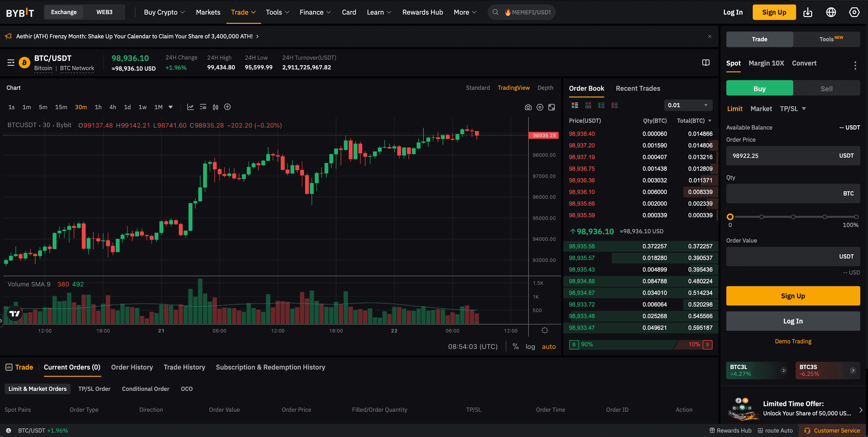
Task: Open the language globe icon
Action: point(831,12)
